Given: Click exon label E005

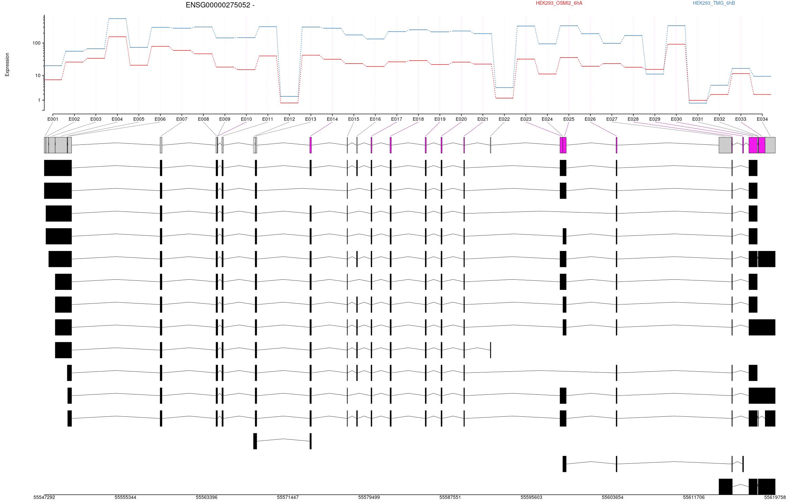Looking at the screenshot, I should pos(139,119).
